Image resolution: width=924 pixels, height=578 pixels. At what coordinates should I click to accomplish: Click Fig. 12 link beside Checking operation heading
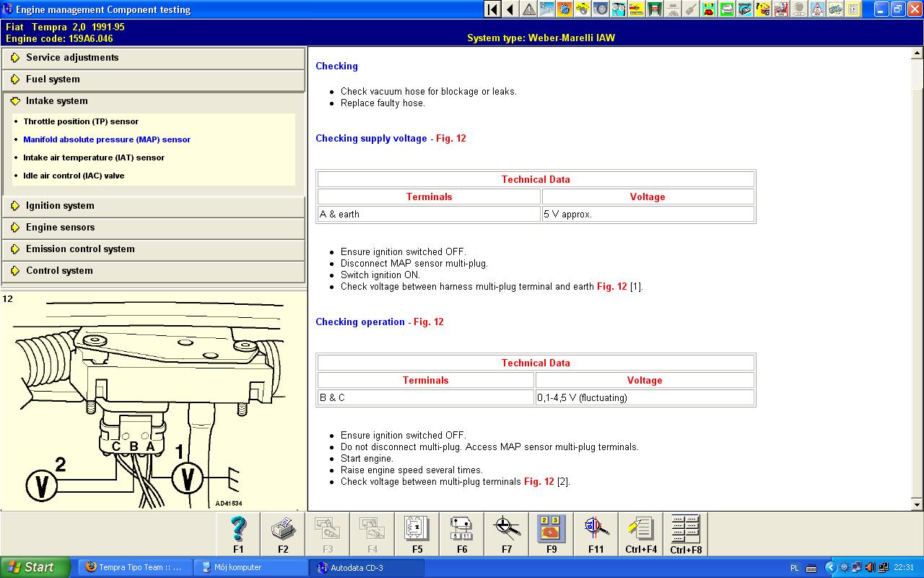429,322
